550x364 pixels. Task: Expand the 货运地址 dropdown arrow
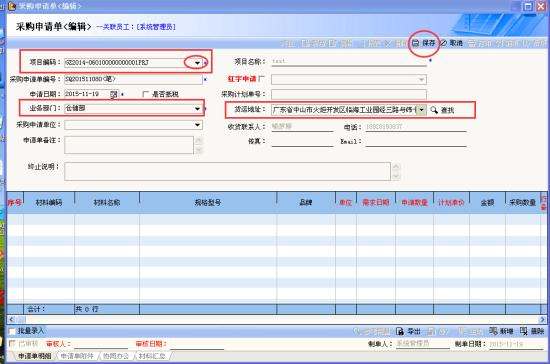(x=421, y=110)
